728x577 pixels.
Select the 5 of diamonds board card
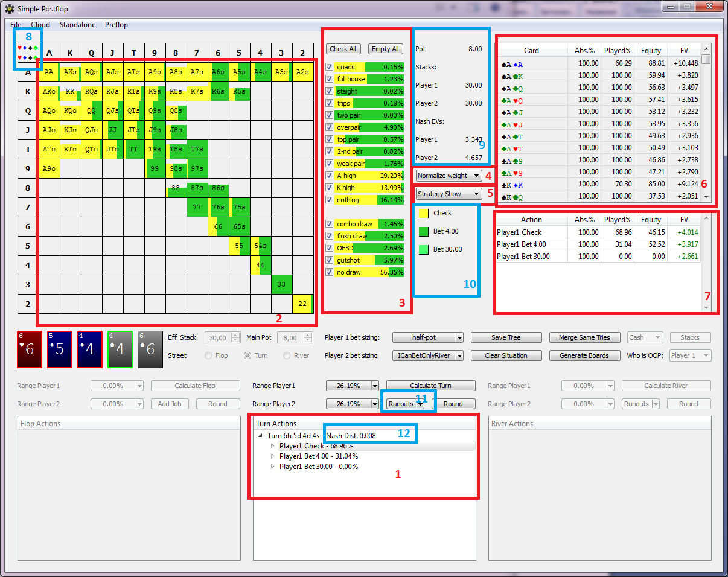[60, 349]
